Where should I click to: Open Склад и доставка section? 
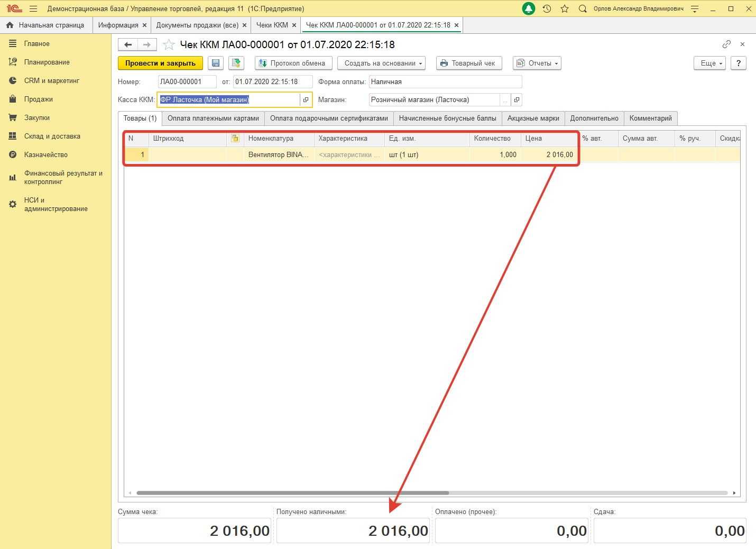52,136
